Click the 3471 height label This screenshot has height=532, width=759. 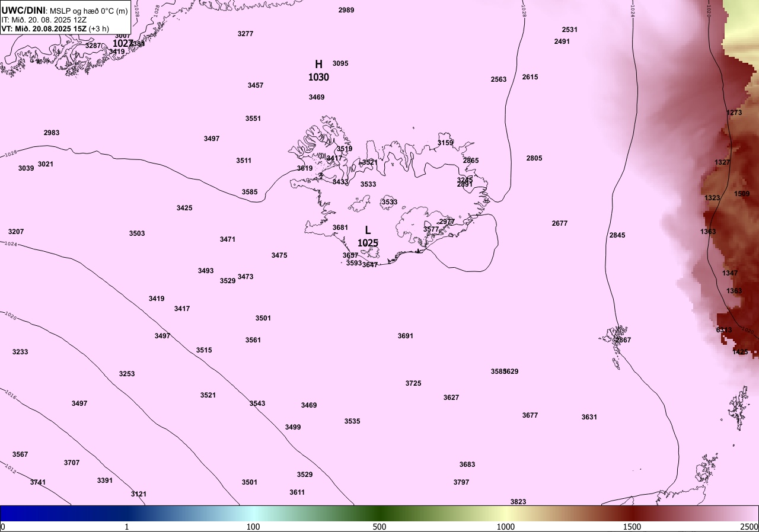(228, 239)
